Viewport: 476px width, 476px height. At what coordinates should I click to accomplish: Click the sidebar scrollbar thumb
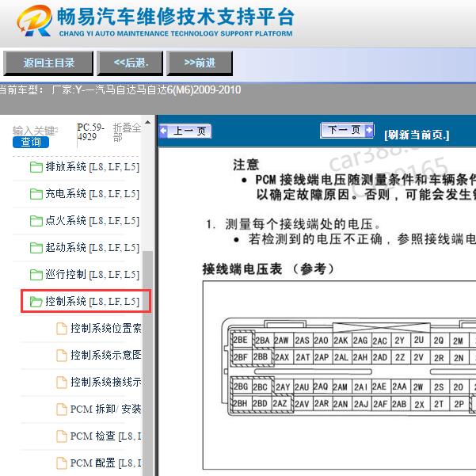[148, 363]
